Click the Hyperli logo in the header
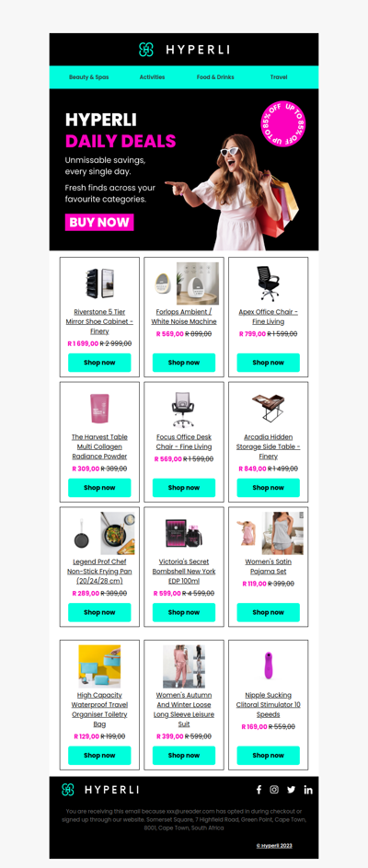The width and height of the screenshot is (368, 868). 184,50
